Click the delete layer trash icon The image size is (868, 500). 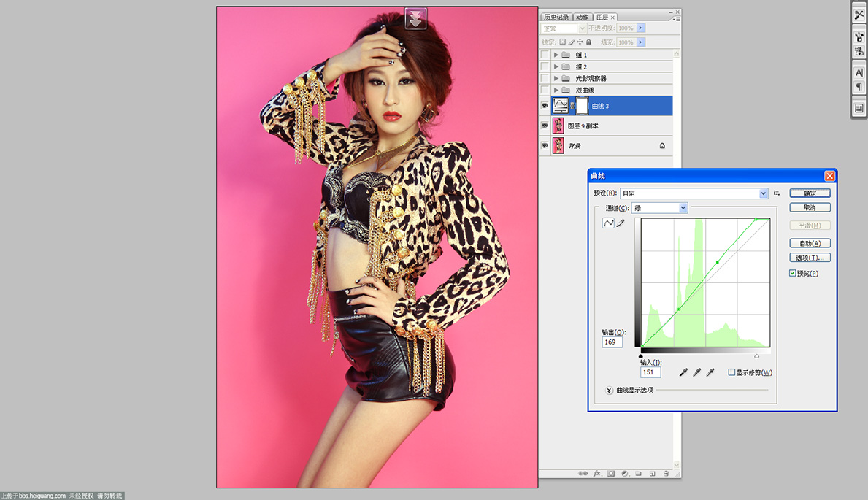(666, 474)
